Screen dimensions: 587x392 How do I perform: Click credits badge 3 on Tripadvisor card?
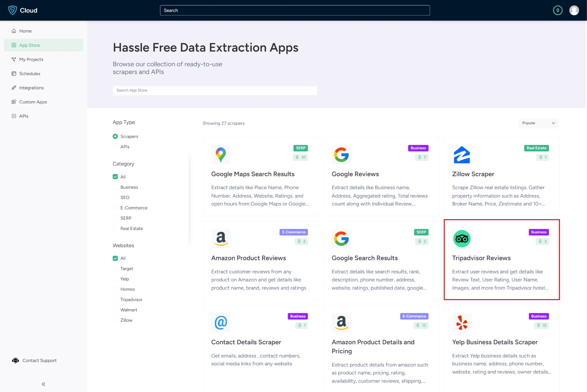pyautogui.click(x=542, y=241)
